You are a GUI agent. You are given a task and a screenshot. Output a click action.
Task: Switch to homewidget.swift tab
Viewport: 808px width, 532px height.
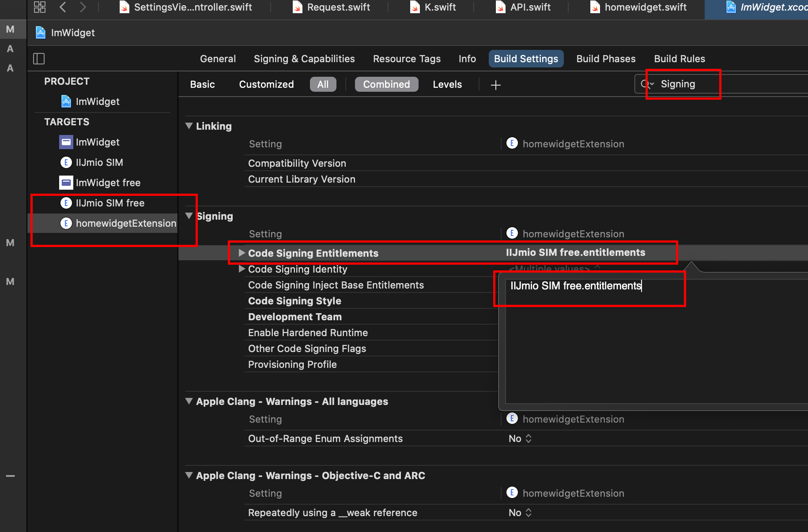[x=638, y=7]
